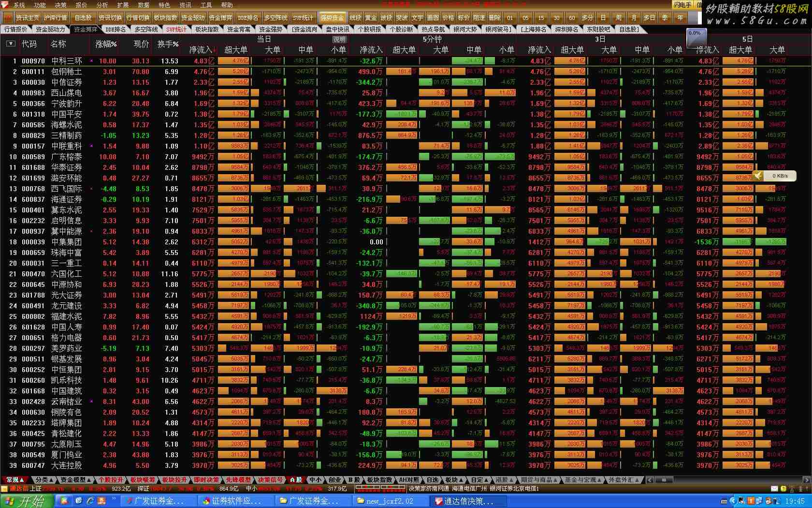
Task: Click the 资金驱动 toolbar button
Action: click(x=193, y=17)
